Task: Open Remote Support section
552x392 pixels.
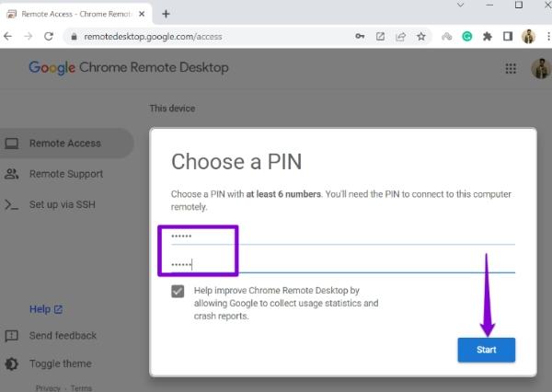Action: (x=65, y=174)
